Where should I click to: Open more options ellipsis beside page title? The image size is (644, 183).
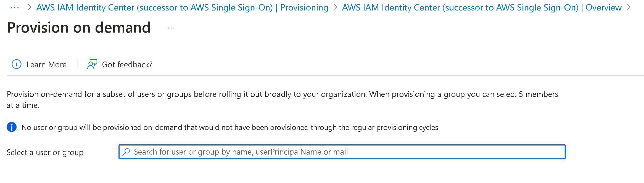pyautogui.click(x=171, y=28)
